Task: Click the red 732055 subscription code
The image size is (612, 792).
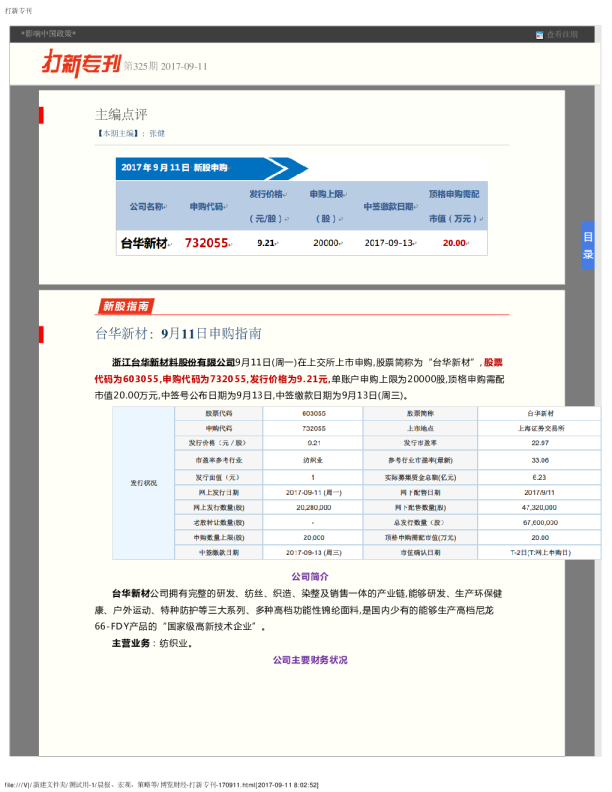Action: (207, 243)
